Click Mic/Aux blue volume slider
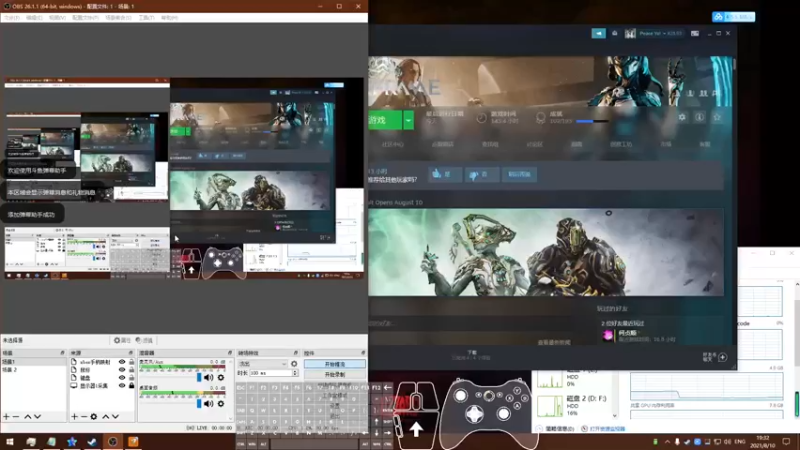800x450 pixels. point(199,378)
